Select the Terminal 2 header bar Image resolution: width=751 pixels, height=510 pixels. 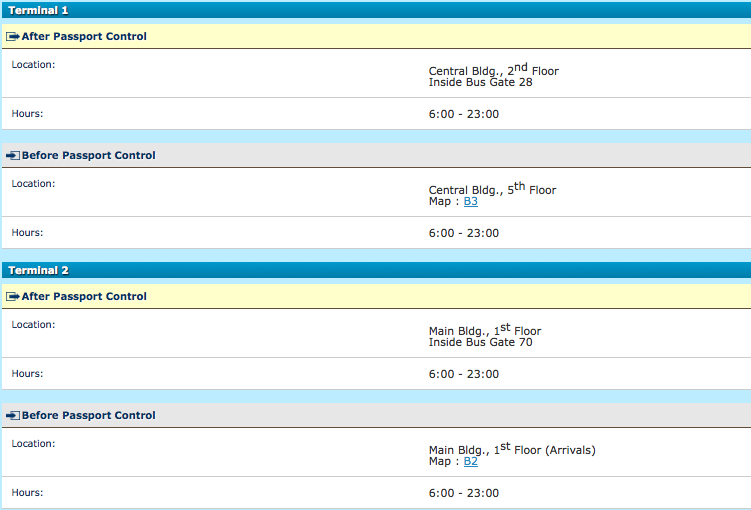click(x=376, y=270)
